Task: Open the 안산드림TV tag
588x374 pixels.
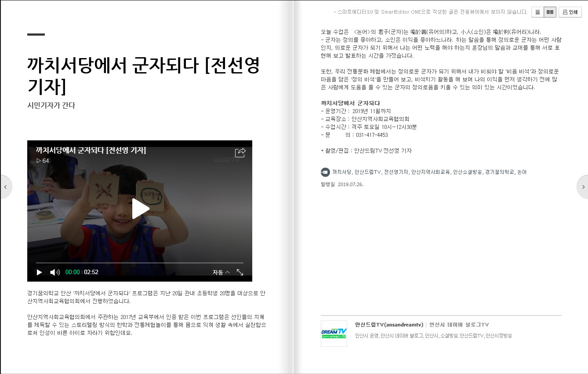Action: click(367, 172)
